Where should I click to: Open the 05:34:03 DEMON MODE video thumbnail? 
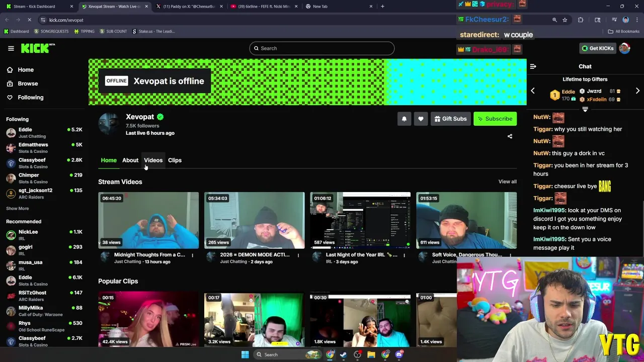coord(254,220)
